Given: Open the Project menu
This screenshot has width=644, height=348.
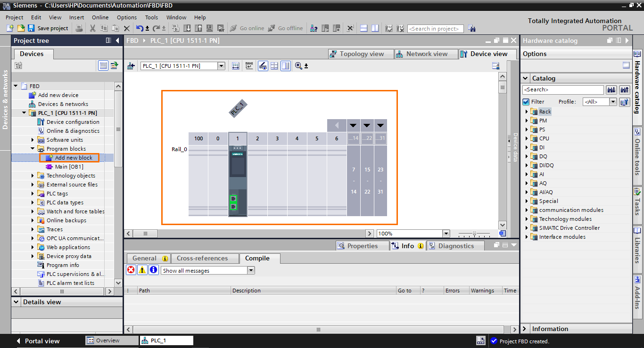Looking at the screenshot, I should [15, 17].
